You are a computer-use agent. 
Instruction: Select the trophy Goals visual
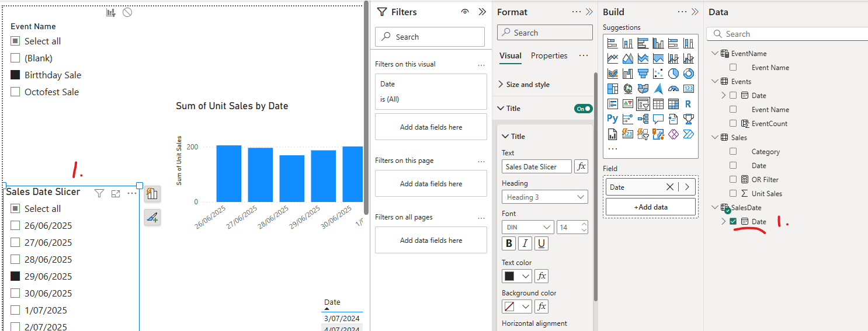click(x=689, y=119)
